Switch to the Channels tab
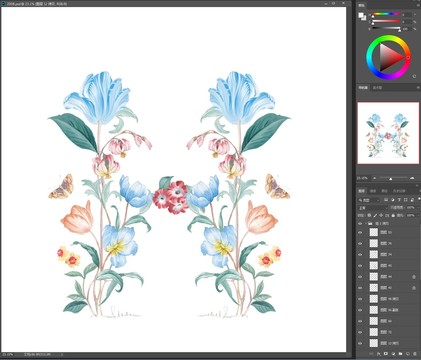Image resolution: width=421 pixels, height=360 pixels. pyautogui.click(x=373, y=191)
